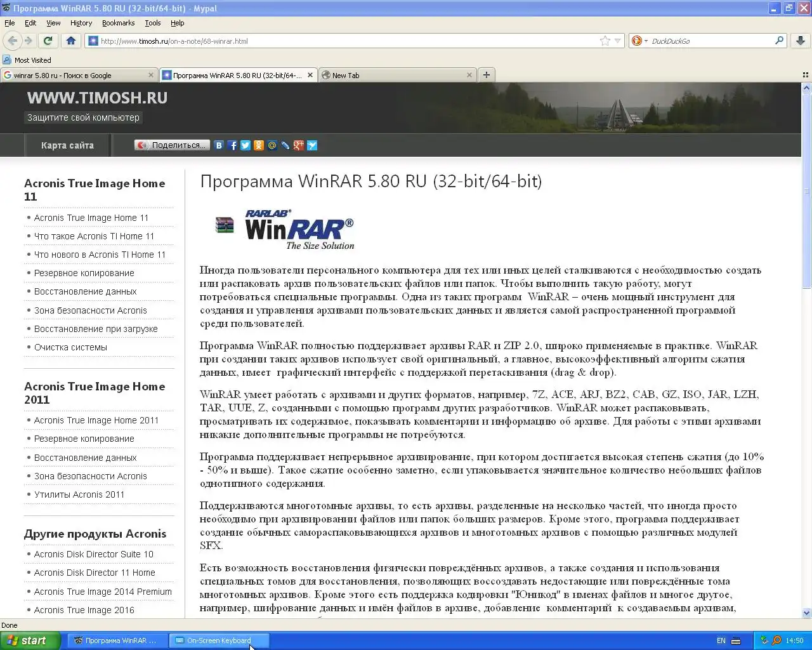
Task: Open 'Acronis True Image Home 2011' list link
Action: (x=96, y=420)
